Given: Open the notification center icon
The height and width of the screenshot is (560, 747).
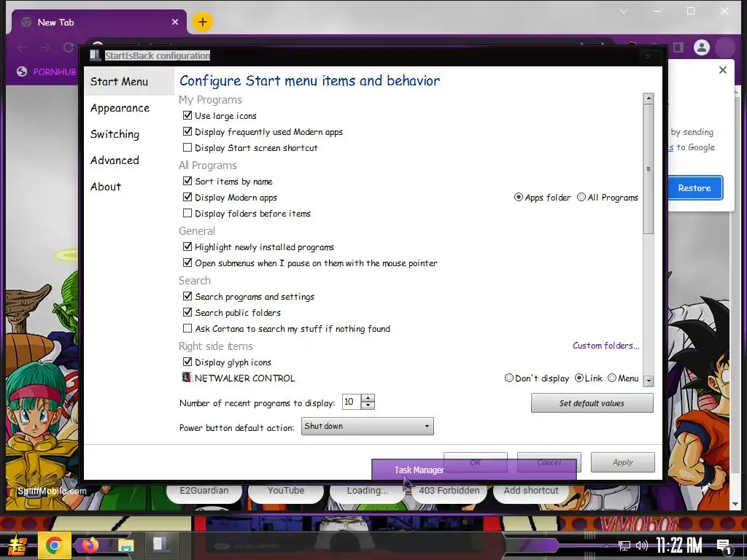Looking at the screenshot, I should point(724,546).
